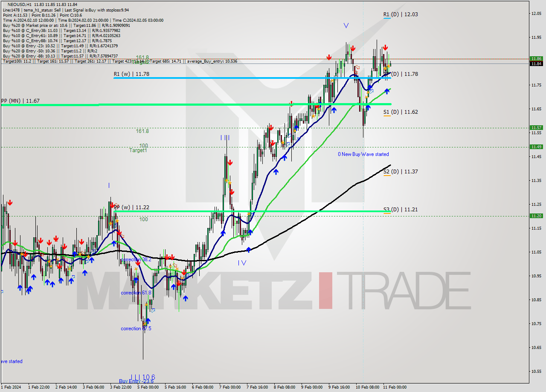Select the 'Target100: 11.2' targets summary line
Image resolution: width=546 pixels, height=392 pixels.
tap(120, 61)
